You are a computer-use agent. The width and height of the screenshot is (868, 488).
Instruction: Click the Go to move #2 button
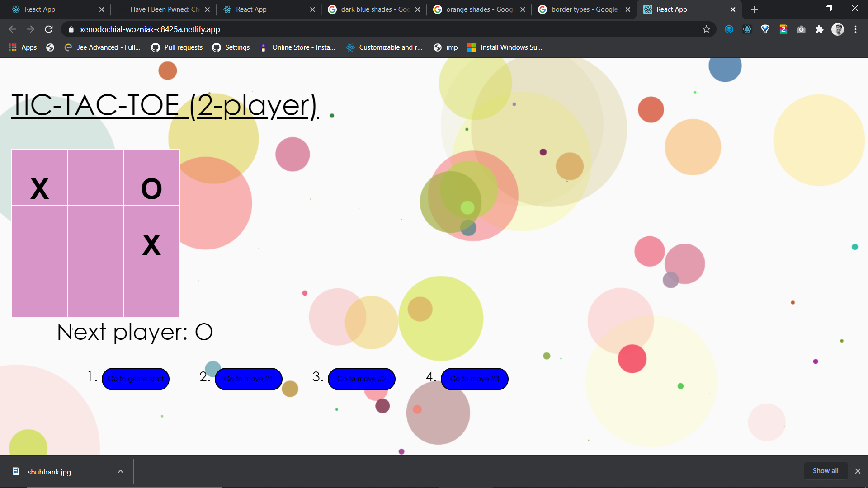point(362,379)
